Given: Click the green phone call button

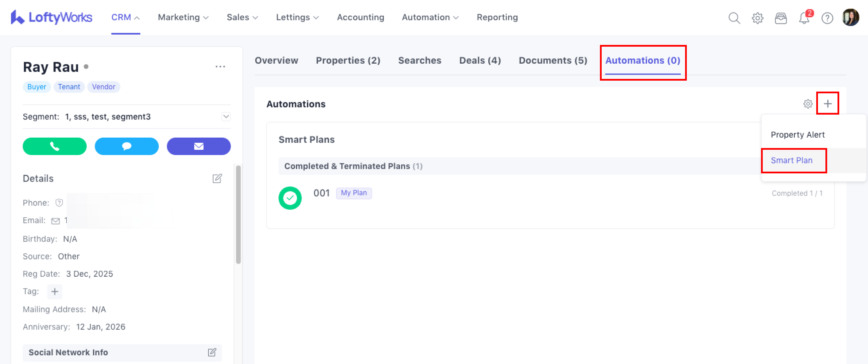Looking at the screenshot, I should (x=55, y=146).
